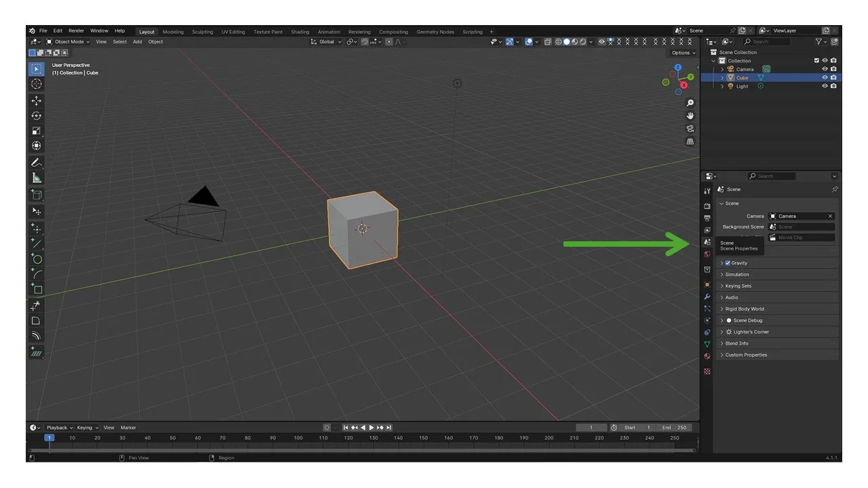Open the World Properties tab
The image size is (868, 488).
click(x=707, y=255)
